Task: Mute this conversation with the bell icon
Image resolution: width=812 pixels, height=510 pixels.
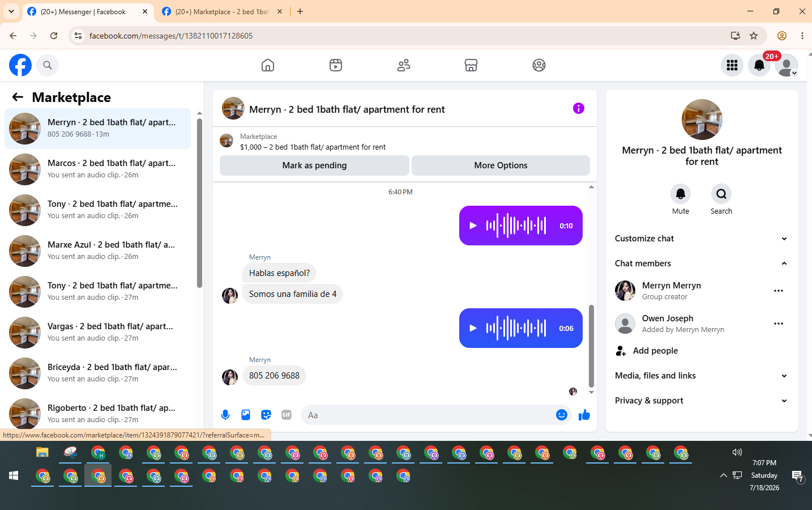Action: coord(681,194)
